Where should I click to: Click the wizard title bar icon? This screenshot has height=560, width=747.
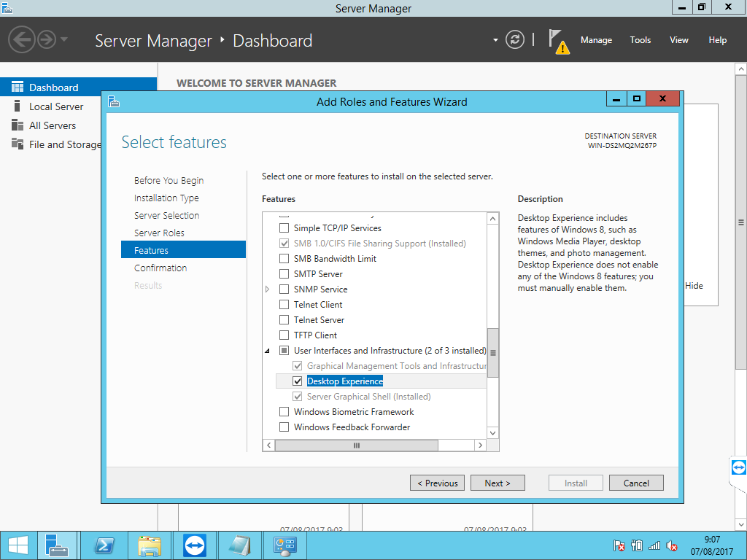tap(113, 101)
